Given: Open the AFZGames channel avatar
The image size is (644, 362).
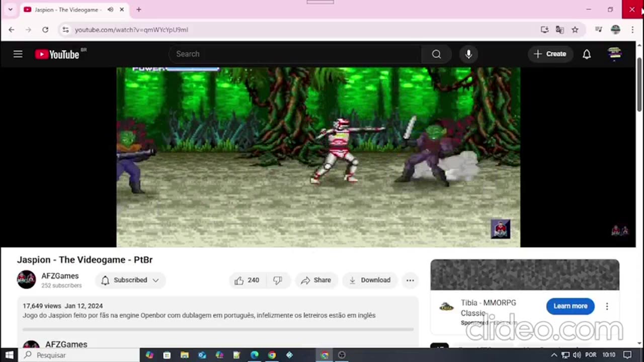Looking at the screenshot, I should pyautogui.click(x=27, y=280).
